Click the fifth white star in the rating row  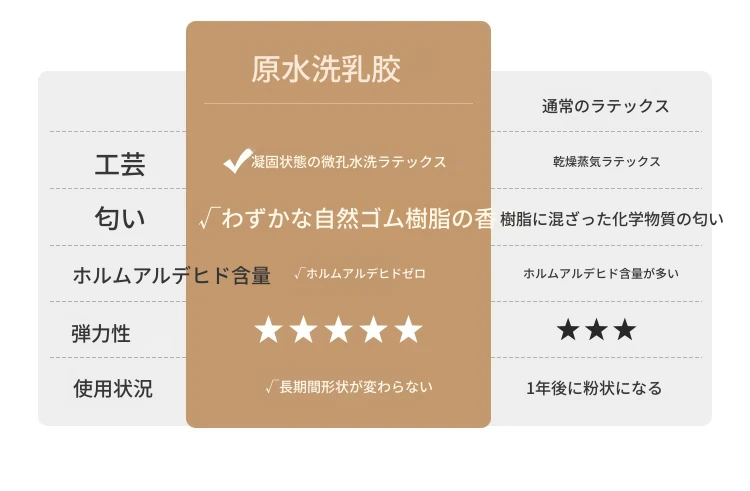[x=408, y=329]
